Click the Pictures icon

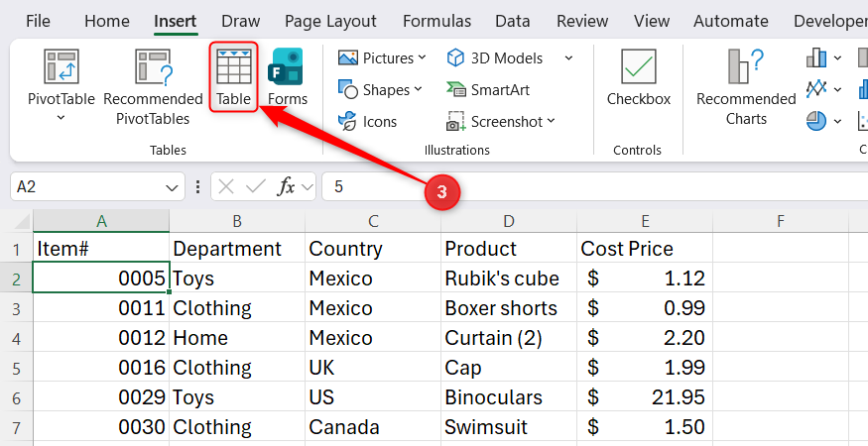[347, 58]
